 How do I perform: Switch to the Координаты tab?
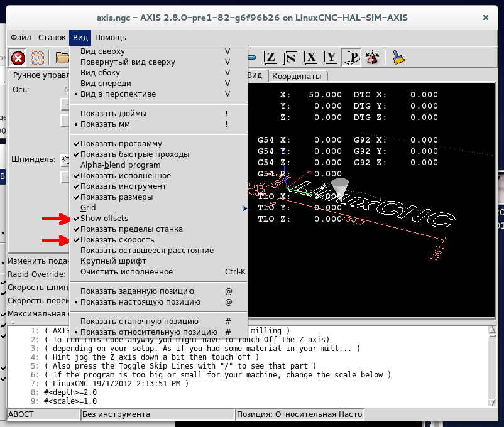(x=297, y=77)
